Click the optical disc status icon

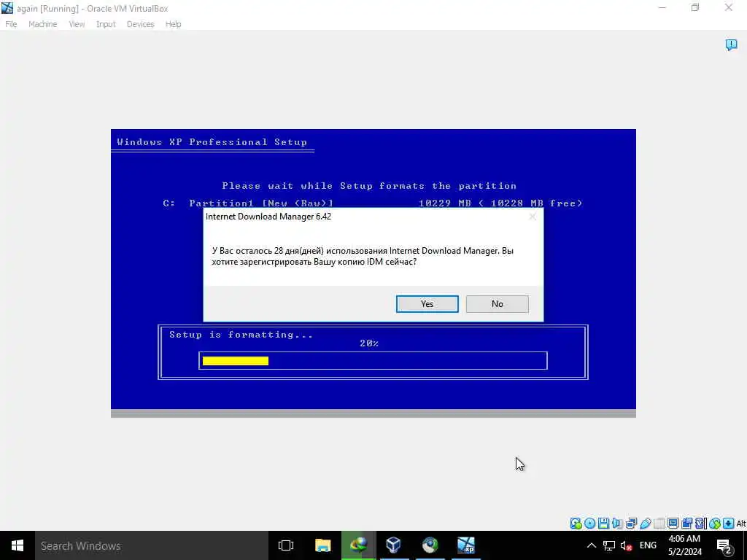pos(589,524)
